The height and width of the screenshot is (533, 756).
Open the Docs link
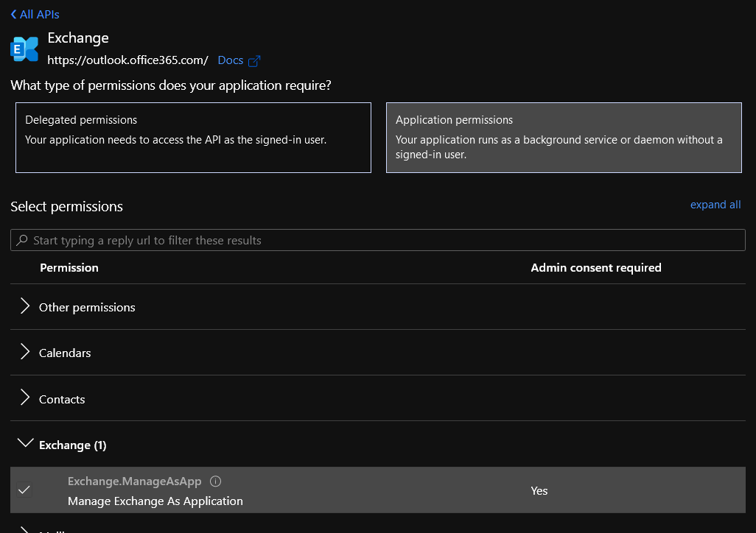231,60
